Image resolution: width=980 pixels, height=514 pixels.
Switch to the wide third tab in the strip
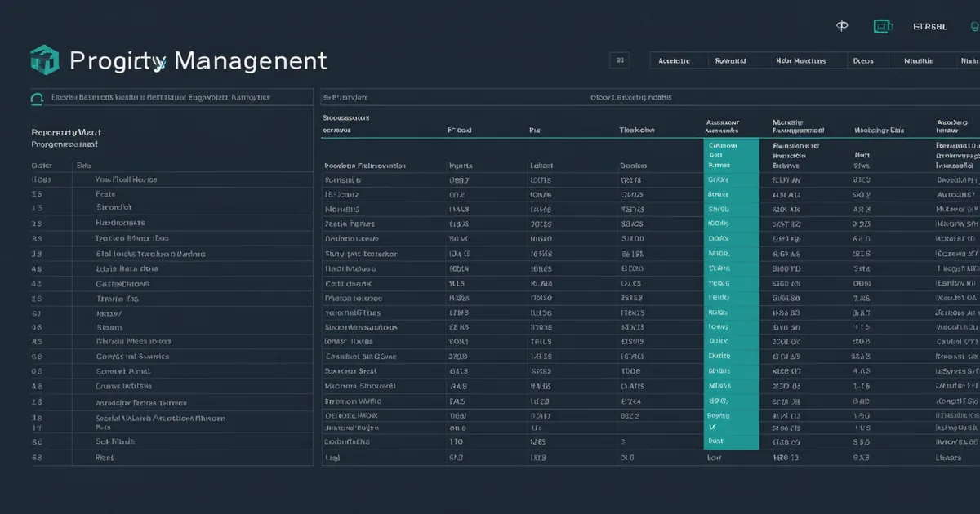point(800,60)
